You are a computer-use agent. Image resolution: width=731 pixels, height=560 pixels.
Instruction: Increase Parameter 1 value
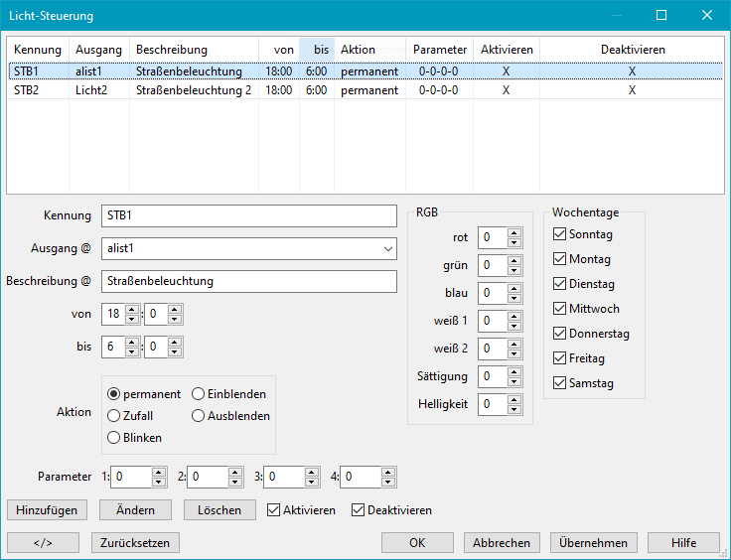tap(159, 473)
